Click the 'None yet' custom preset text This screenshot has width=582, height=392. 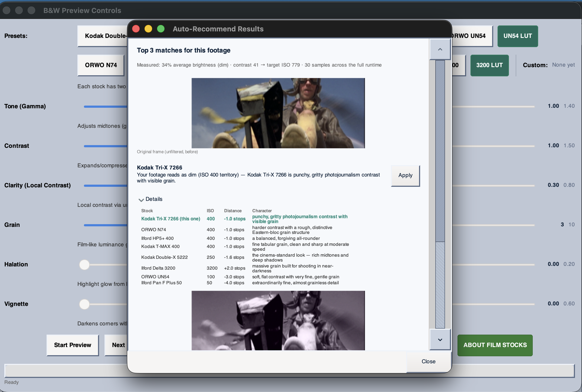(x=563, y=65)
